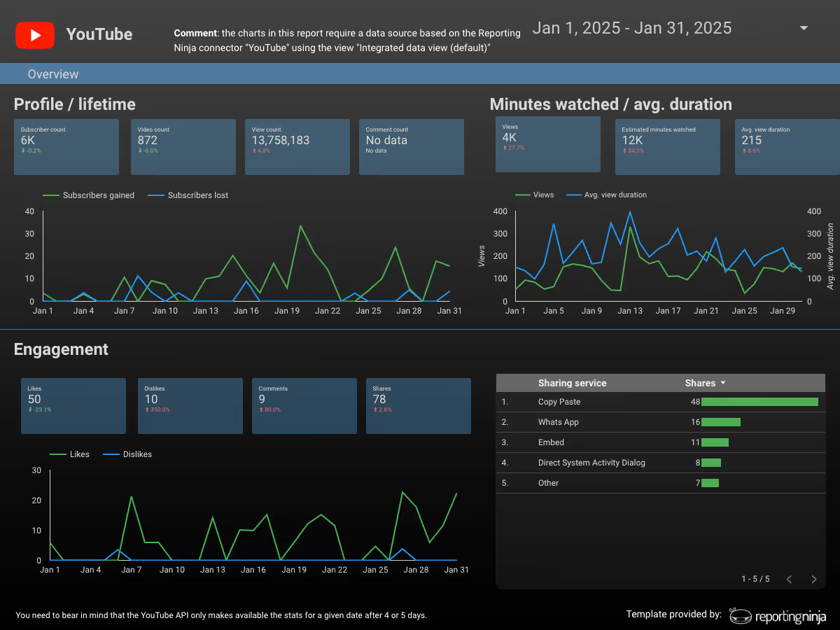The image size is (840, 630).
Task: Toggle the Subscribers lost legend item
Action: click(188, 195)
